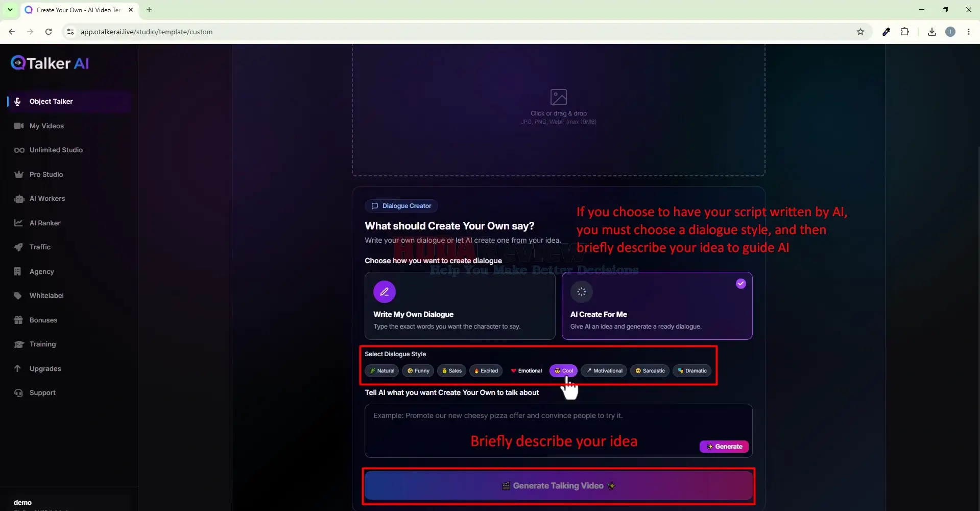This screenshot has height=511, width=980.
Task: Click the Training graduation cap icon
Action: pos(19,344)
